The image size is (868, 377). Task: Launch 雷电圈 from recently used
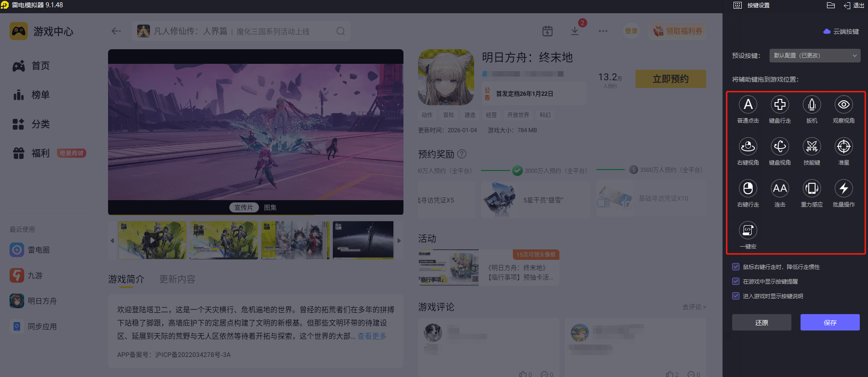coord(30,250)
